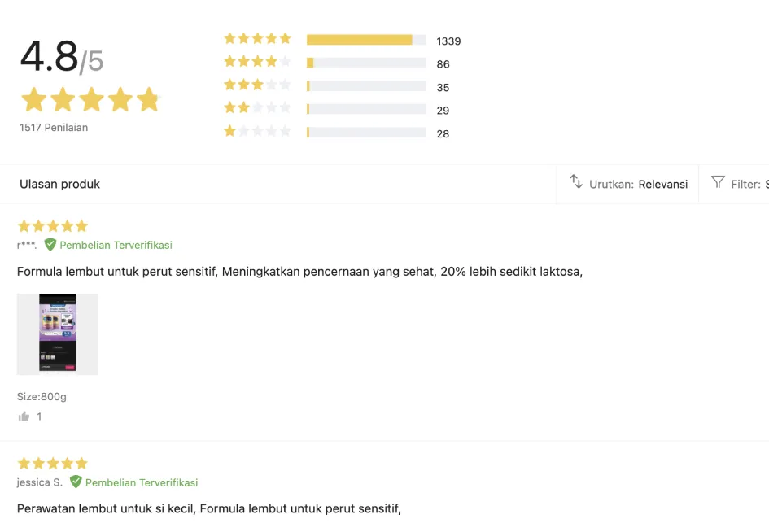The height and width of the screenshot is (532, 769).
Task: Click the funnel filter icon
Action: click(x=718, y=182)
